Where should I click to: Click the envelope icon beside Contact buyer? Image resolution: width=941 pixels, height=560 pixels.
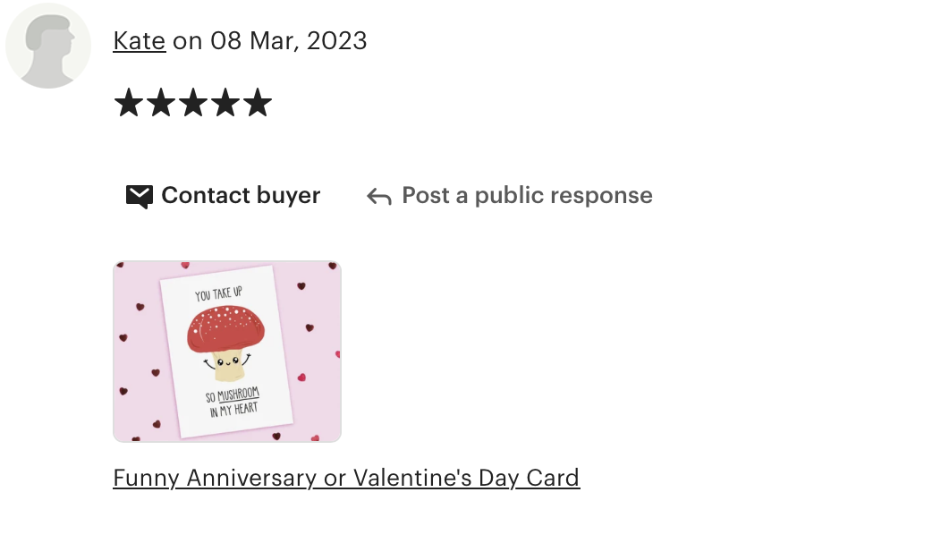140,196
